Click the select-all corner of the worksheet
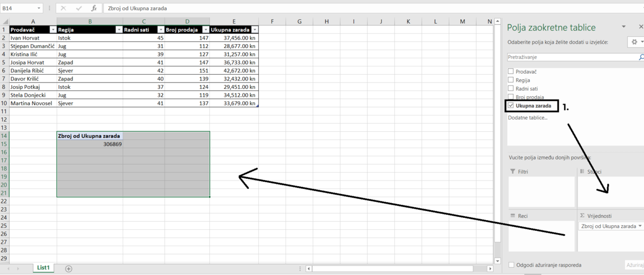 (5, 22)
